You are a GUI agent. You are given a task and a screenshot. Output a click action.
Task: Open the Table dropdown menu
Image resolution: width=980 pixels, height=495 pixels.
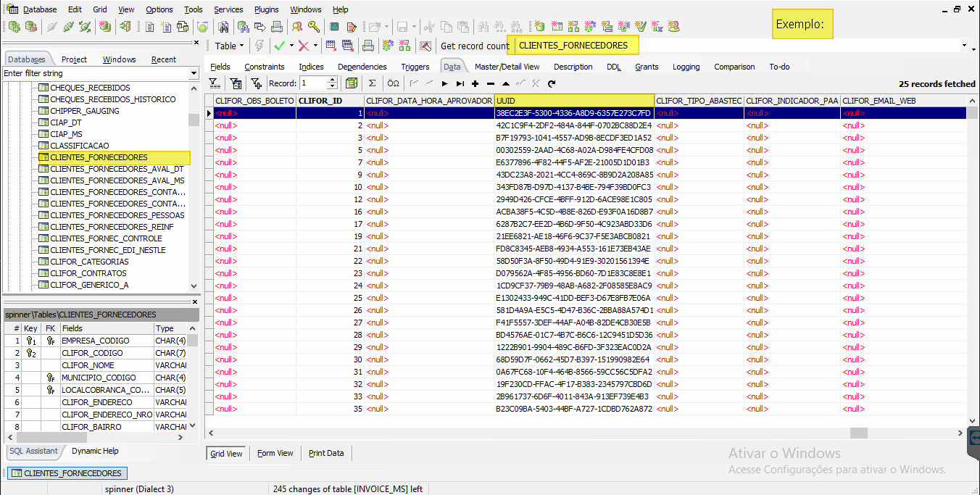[x=229, y=46]
